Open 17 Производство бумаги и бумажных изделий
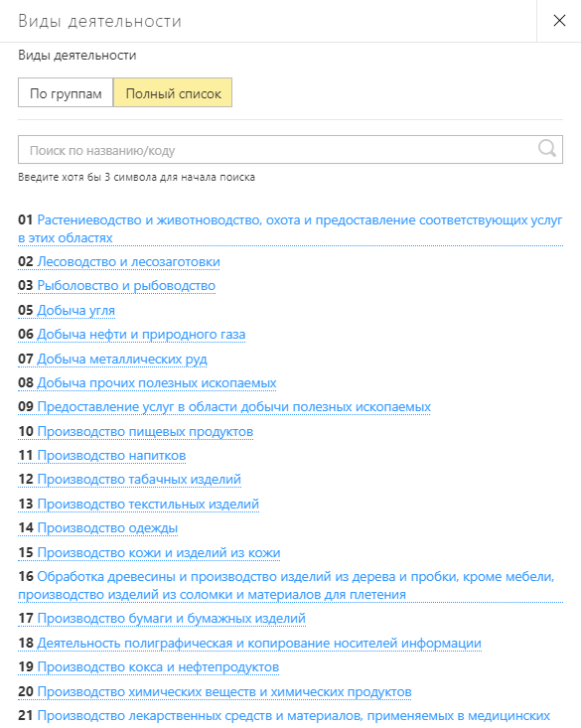The width and height of the screenshot is (581, 728). [x=162, y=619]
